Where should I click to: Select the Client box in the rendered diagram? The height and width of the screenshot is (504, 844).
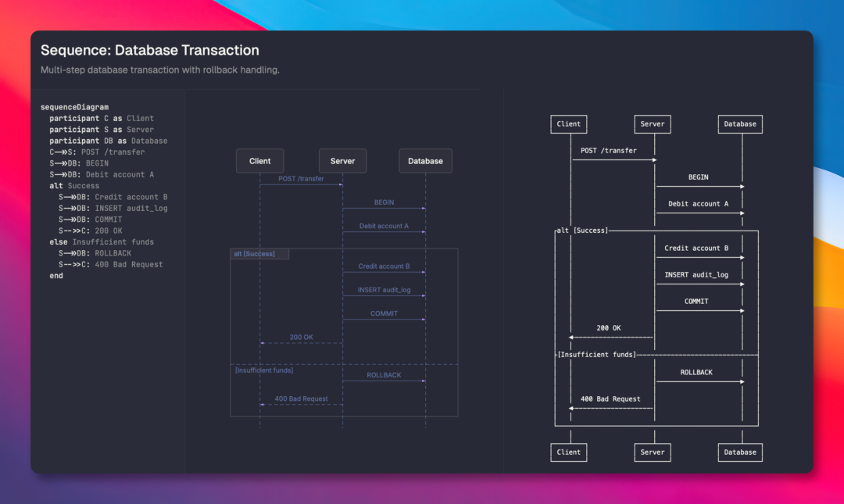click(259, 161)
